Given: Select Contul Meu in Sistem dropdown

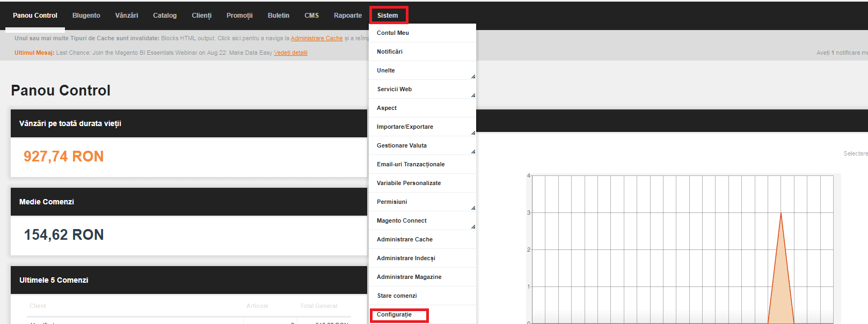Looking at the screenshot, I should coord(422,33).
